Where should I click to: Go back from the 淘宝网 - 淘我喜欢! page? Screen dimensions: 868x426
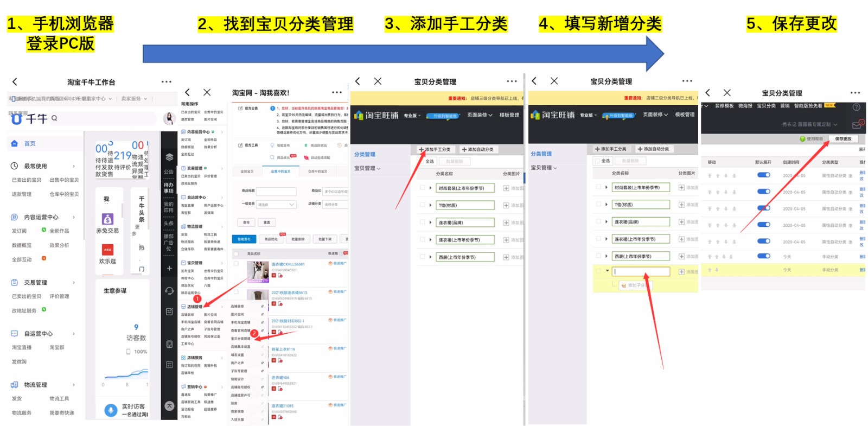(187, 93)
